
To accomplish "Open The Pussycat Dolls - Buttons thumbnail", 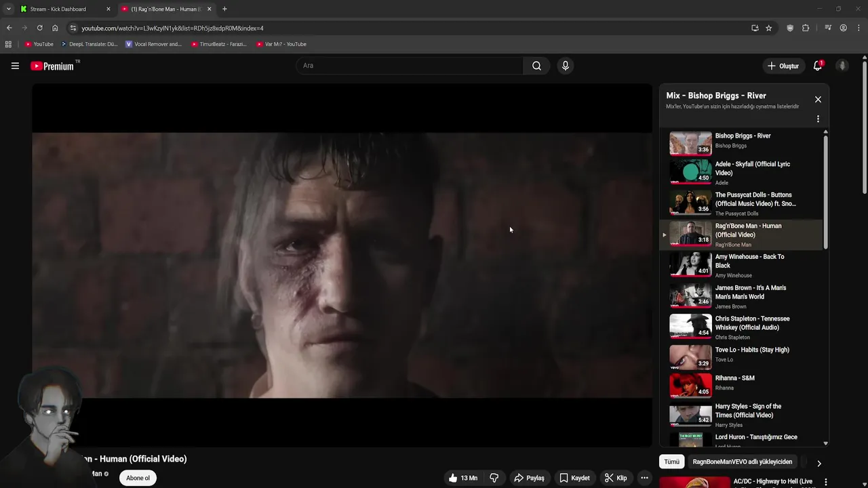I will 690,203.
